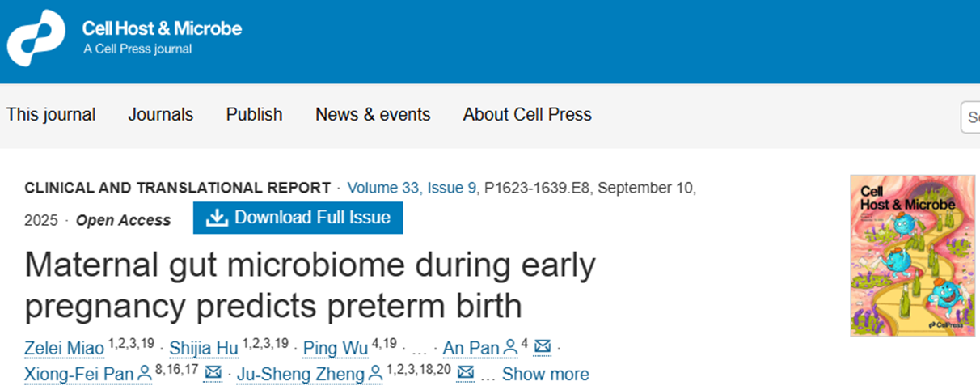
Task: Click the journal issue cover thumbnail
Action: click(906, 255)
